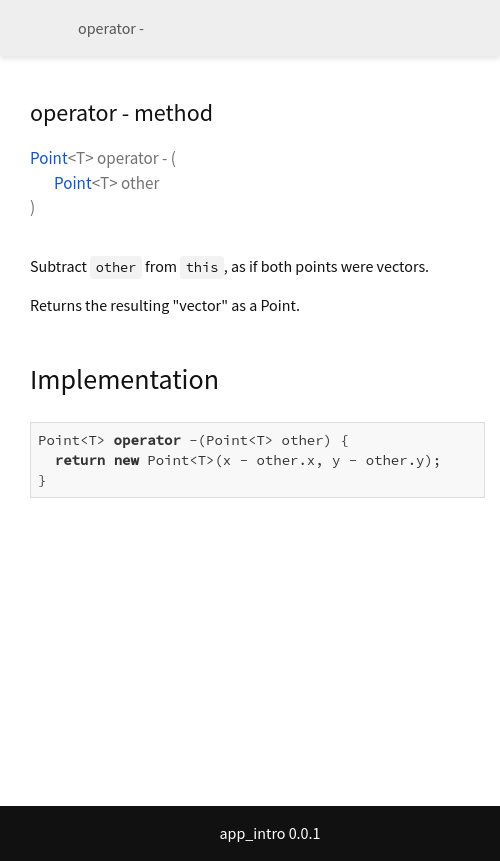500x861 pixels.
Task: Click the Implementation section heading
Action: pyautogui.click(x=124, y=379)
